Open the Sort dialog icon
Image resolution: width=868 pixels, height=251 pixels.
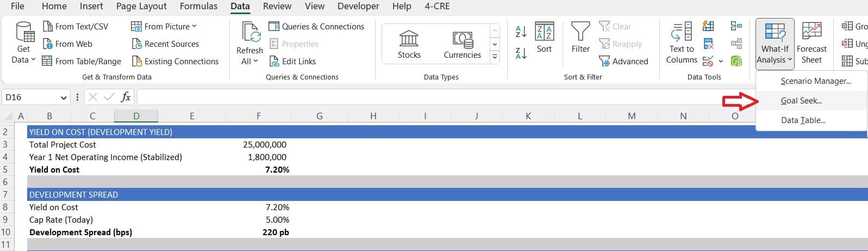544,31
